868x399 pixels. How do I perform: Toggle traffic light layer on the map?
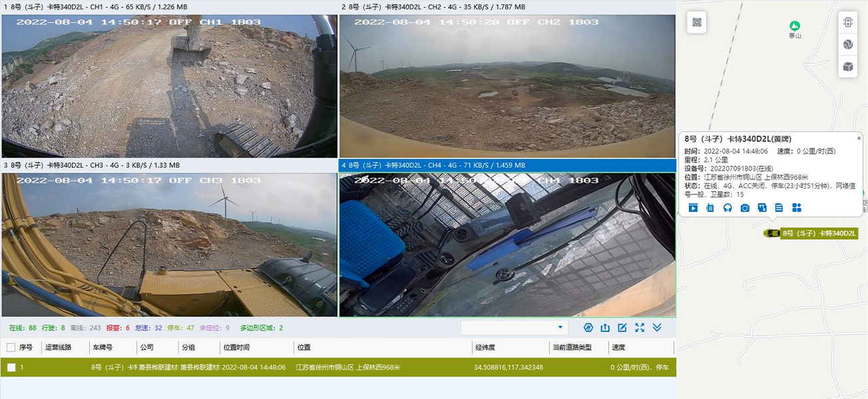[x=847, y=22]
